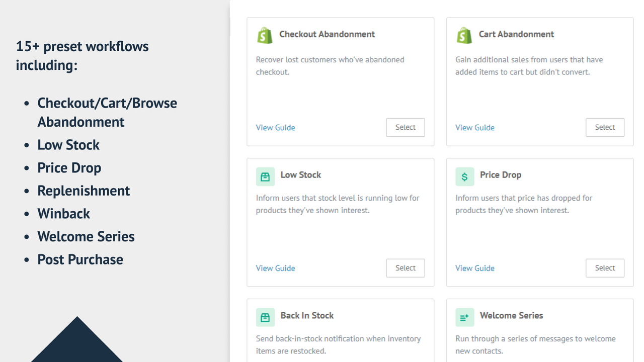Select the Checkout Abandonment workflow
Image resolution: width=644 pixels, height=362 pixels.
(406, 127)
